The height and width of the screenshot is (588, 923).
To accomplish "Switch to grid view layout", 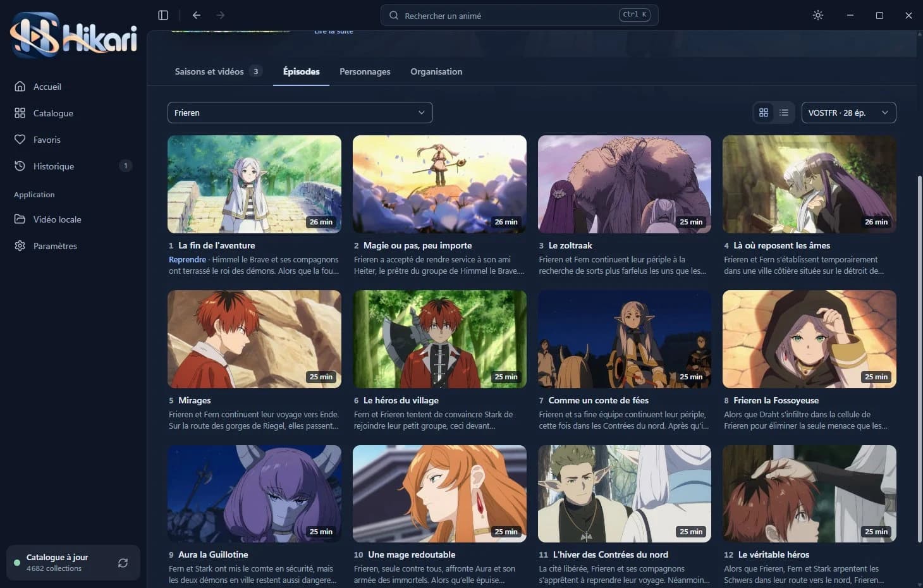I will point(764,113).
